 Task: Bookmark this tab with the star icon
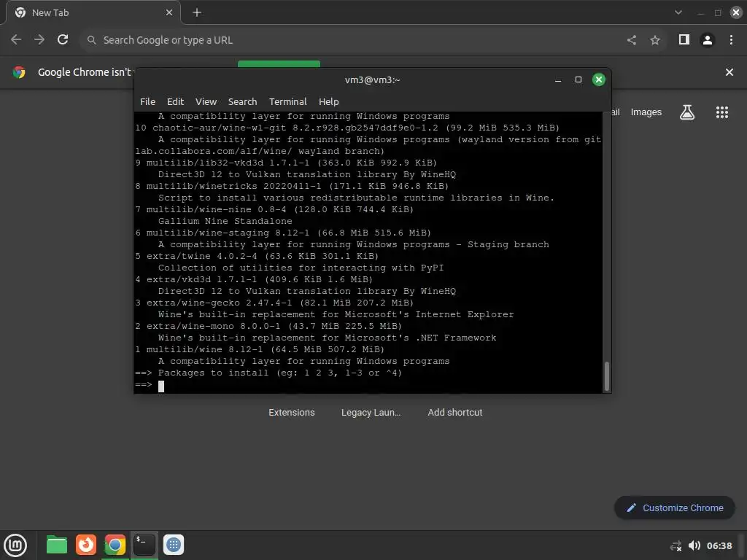pyautogui.click(x=655, y=40)
